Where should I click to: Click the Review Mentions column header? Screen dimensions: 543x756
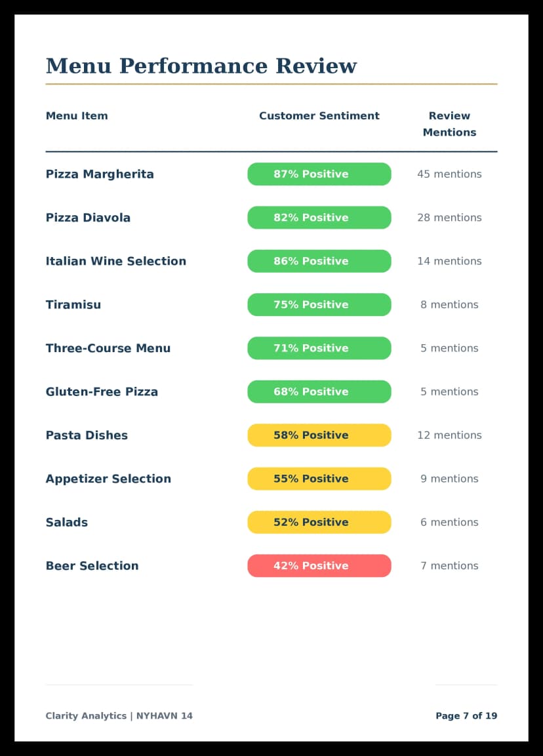pyautogui.click(x=449, y=124)
